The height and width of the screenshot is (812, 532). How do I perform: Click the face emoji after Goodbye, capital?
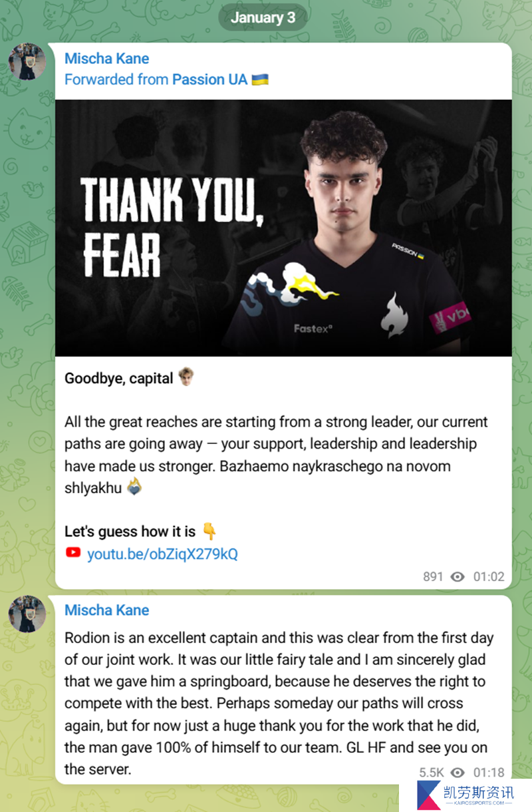point(186,377)
